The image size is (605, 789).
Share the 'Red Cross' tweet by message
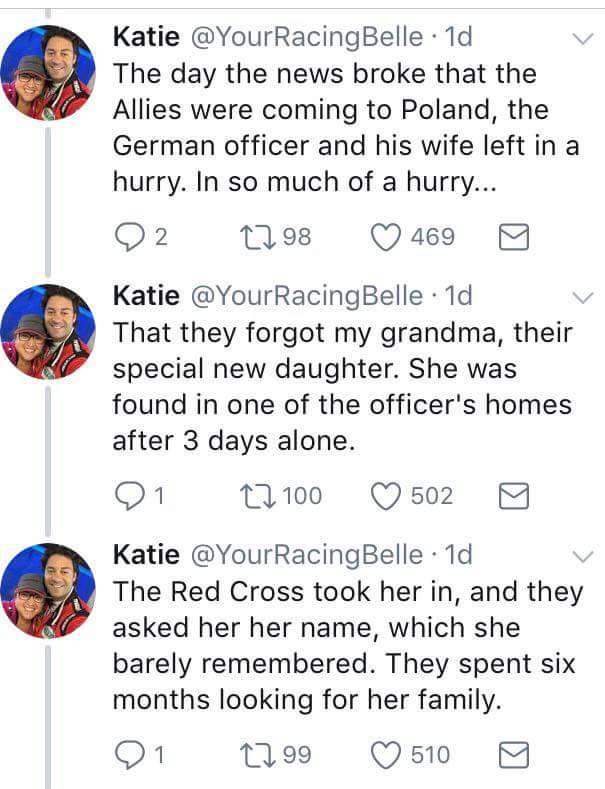[512, 754]
